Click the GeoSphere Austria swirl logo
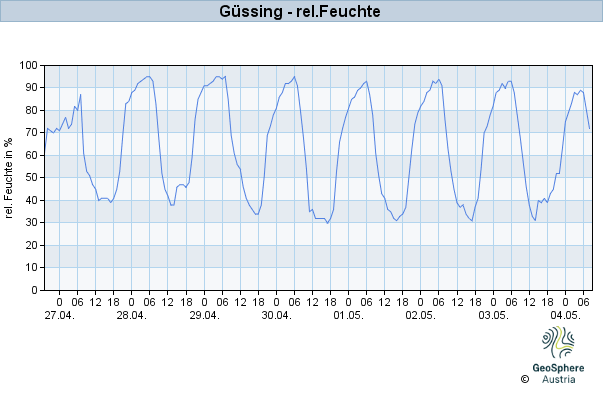The width and height of the screenshot is (603, 400). [x=558, y=342]
